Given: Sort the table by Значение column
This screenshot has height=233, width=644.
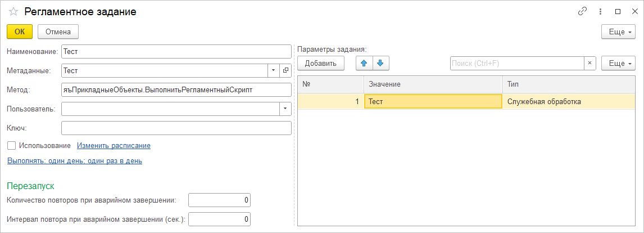Looking at the screenshot, I should [433, 84].
